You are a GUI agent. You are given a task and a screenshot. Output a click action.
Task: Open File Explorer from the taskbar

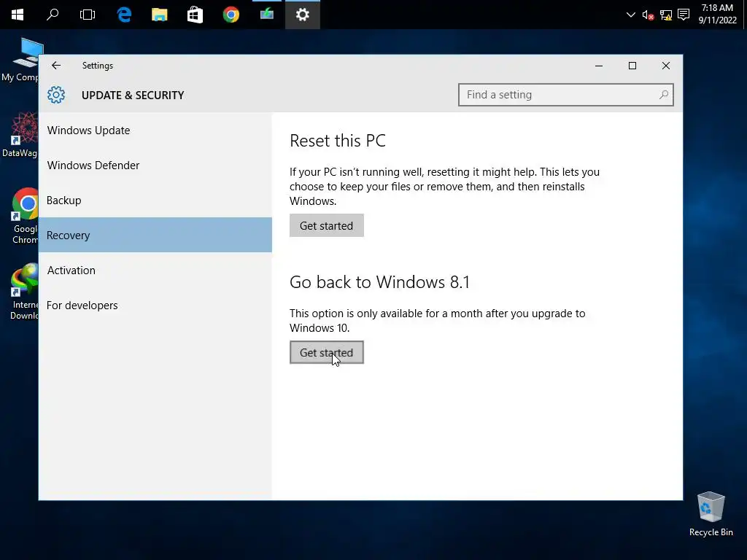click(160, 15)
